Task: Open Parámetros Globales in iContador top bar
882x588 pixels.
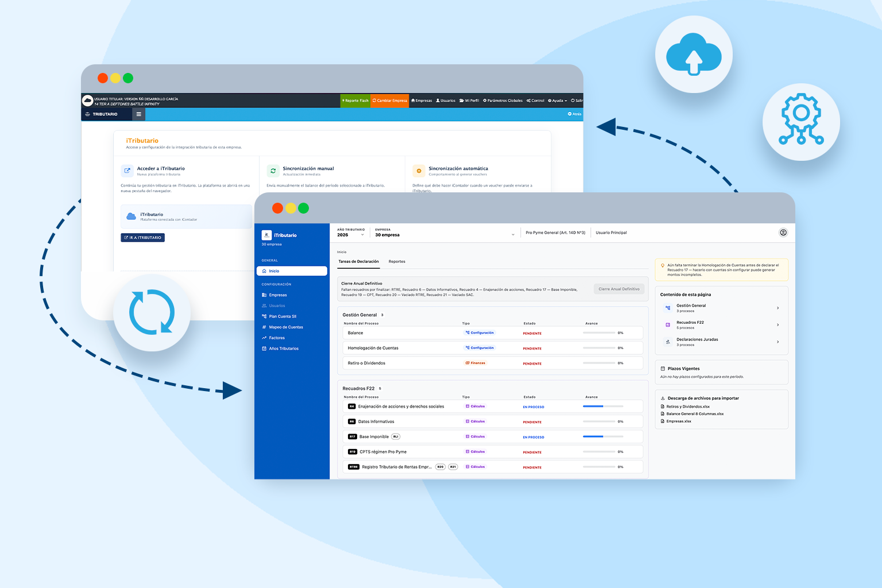Action: coord(502,100)
